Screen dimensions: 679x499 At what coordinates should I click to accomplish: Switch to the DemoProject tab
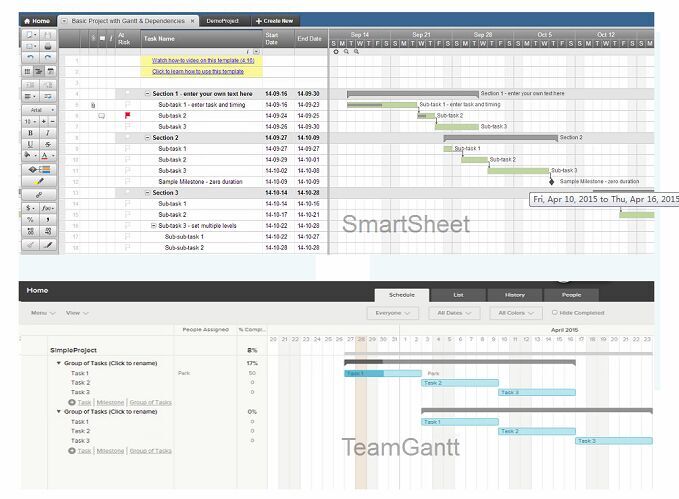(x=223, y=21)
